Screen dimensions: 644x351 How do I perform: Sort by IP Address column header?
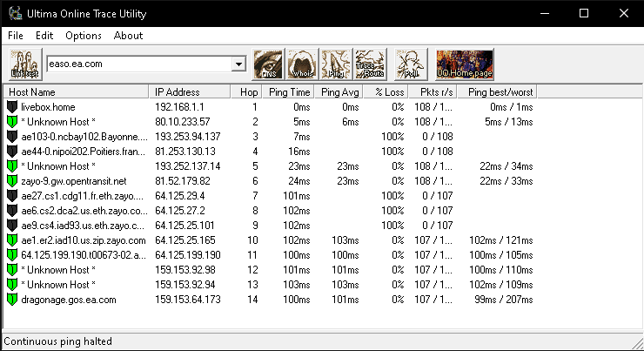[x=190, y=92]
